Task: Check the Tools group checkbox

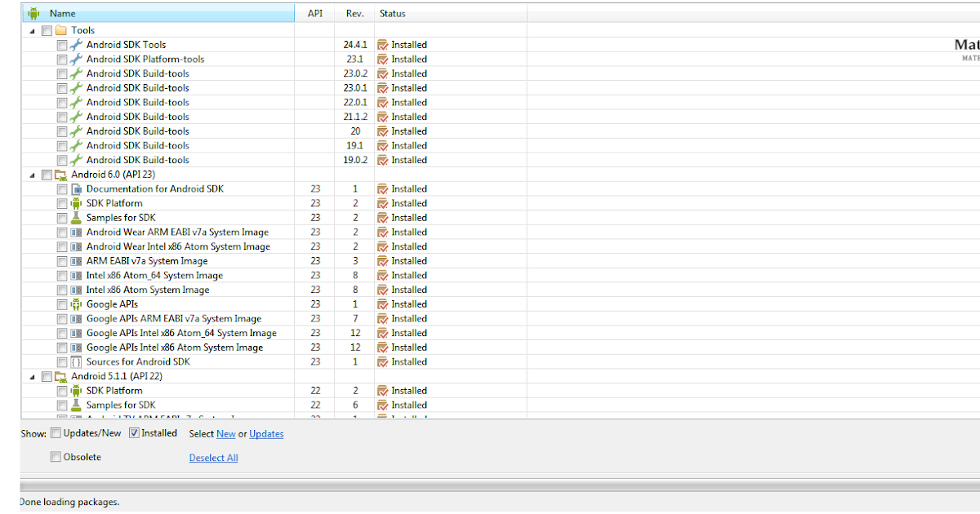Action: pos(47,30)
